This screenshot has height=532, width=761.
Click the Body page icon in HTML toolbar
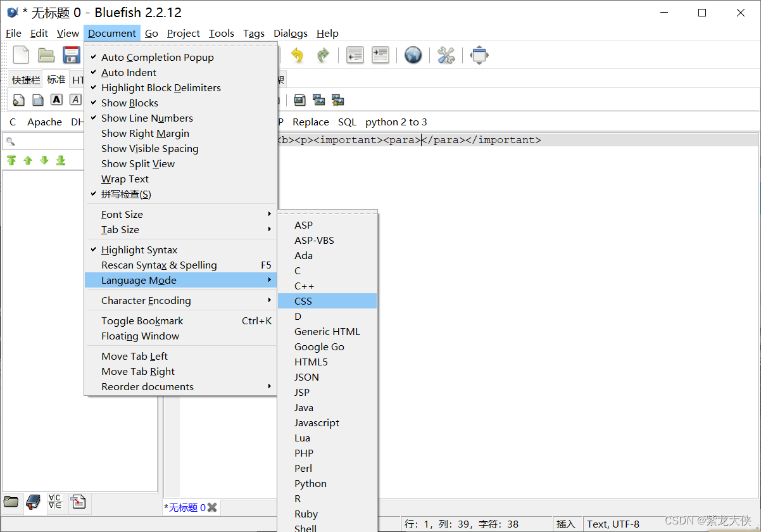pos(38,100)
